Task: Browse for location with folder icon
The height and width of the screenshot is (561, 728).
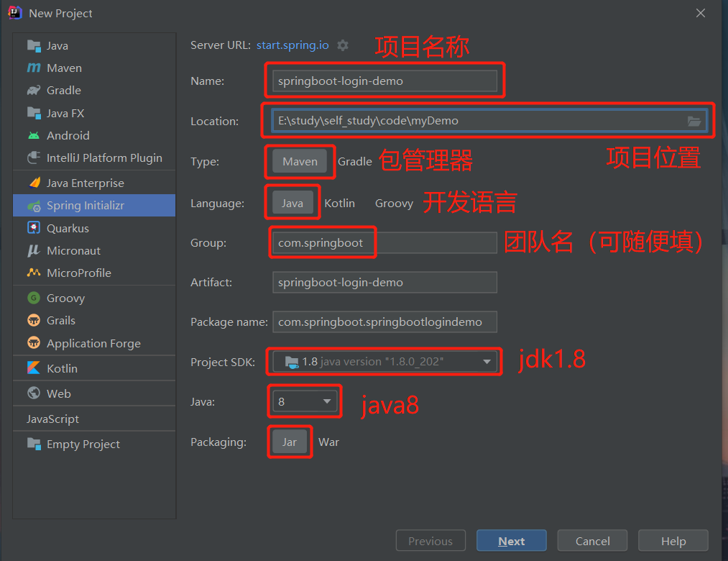Action: [x=694, y=121]
